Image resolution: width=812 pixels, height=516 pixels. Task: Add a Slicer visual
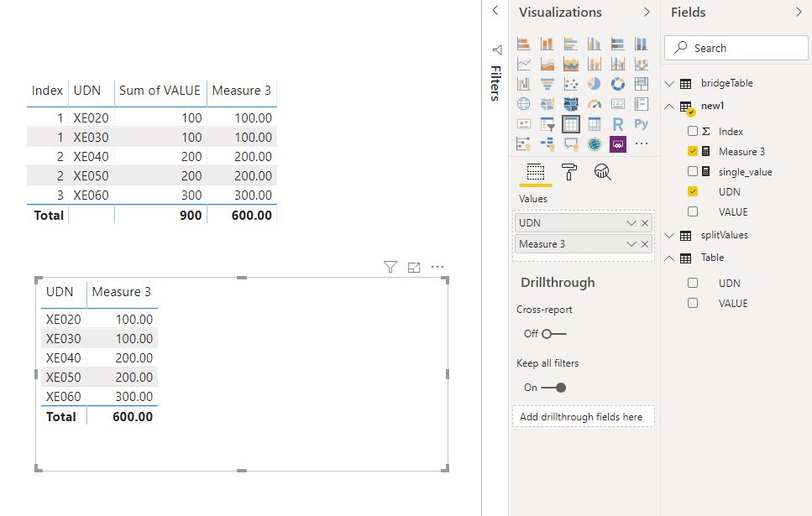pos(547,124)
